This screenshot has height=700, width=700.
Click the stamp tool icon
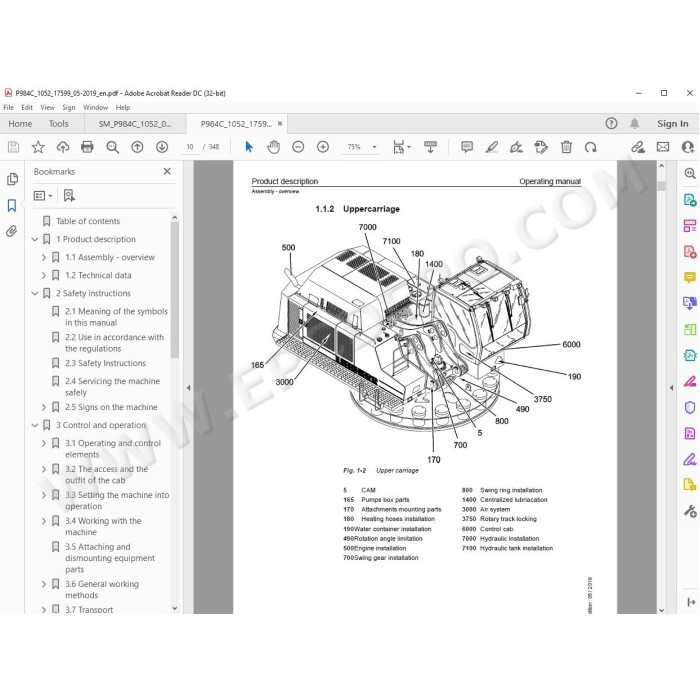pos(541,147)
